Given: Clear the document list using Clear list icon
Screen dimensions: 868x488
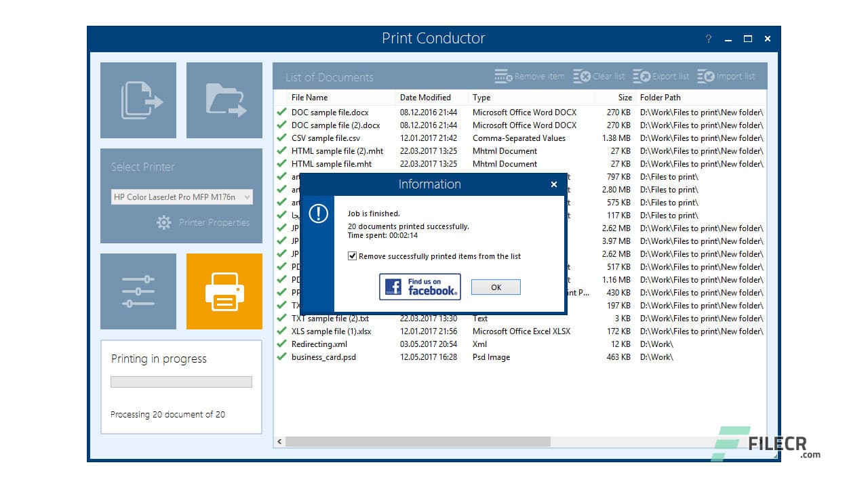Looking at the screenshot, I should 582,77.
